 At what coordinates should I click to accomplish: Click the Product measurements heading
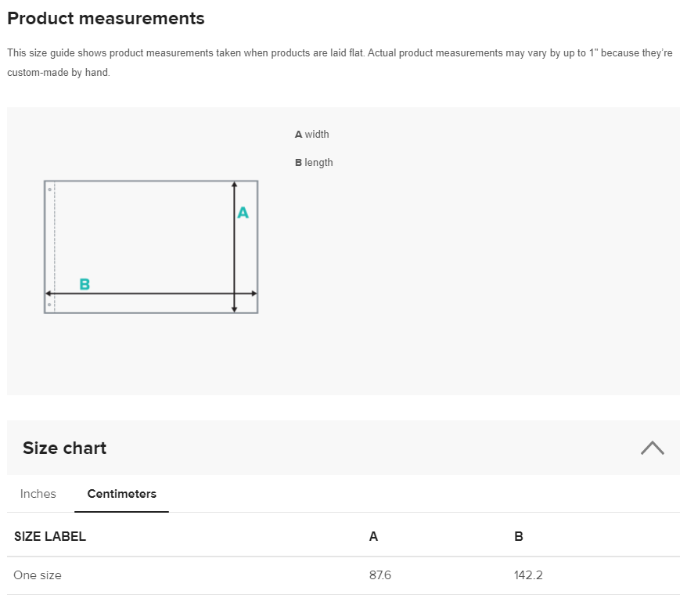106,19
